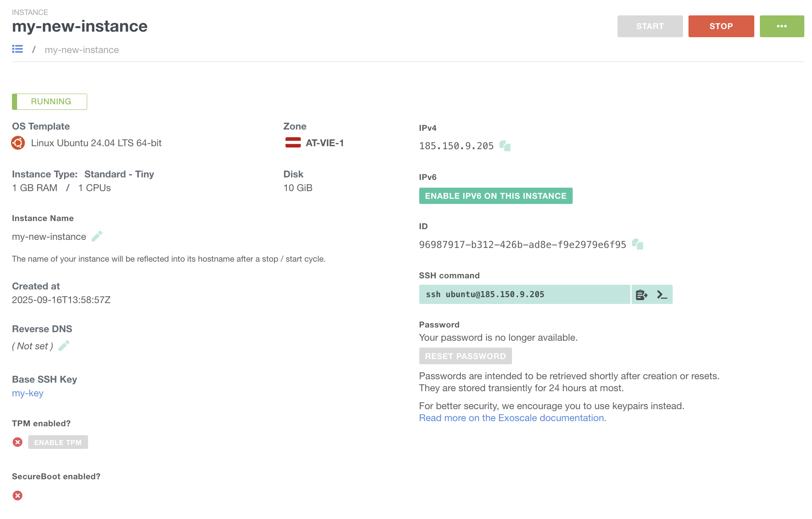Screen dimensions: 812x519
Task: Open the more actions ellipsis menu
Action: coord(782,26)
